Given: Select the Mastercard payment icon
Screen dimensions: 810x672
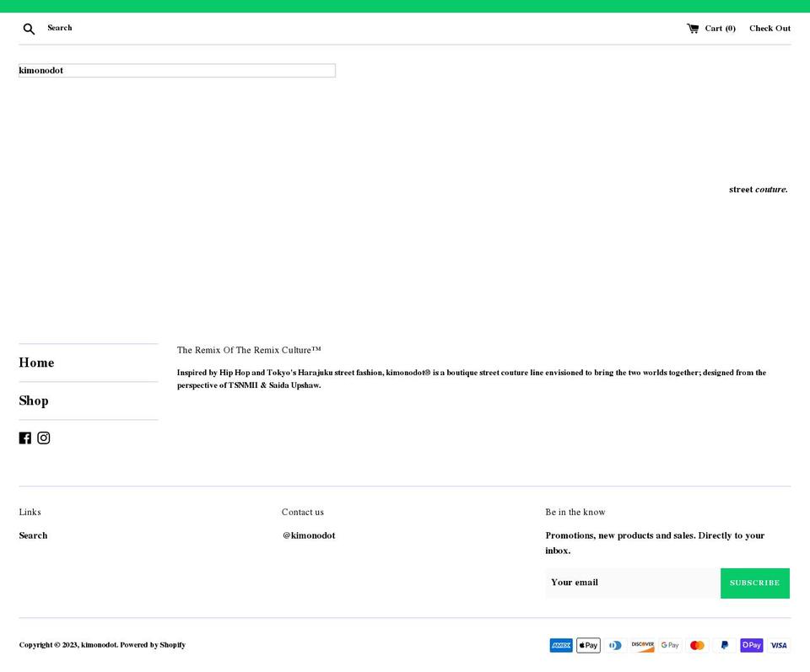Looking at the screenshot, I should click(x=697, y=645).
